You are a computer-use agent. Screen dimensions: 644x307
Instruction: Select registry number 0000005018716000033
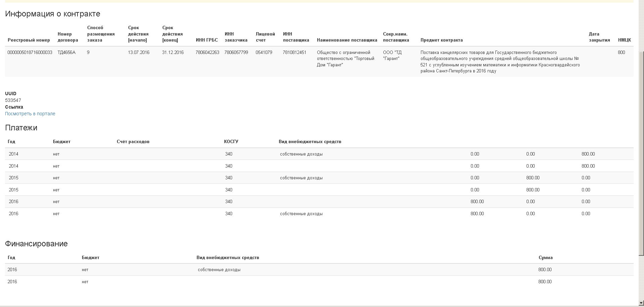click(x=30, y=52)
